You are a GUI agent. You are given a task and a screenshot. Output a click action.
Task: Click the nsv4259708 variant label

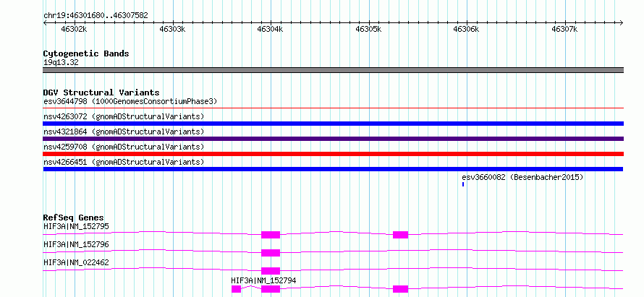[x=124, y=147]
